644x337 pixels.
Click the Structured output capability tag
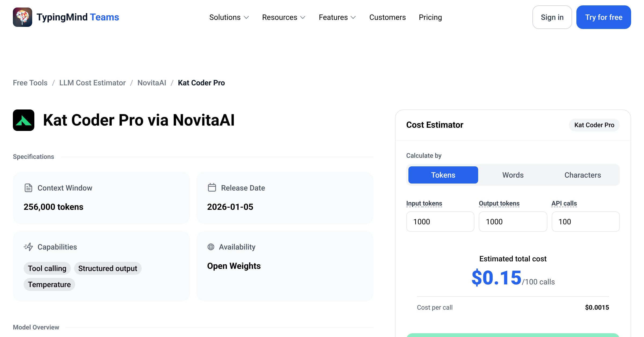click(108, 268)
